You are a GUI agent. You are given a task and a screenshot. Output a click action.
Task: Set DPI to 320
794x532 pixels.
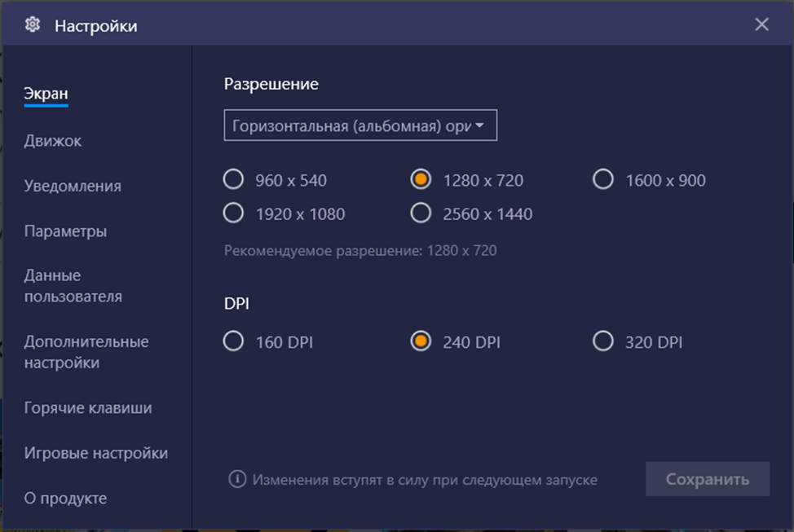(603, 341)
